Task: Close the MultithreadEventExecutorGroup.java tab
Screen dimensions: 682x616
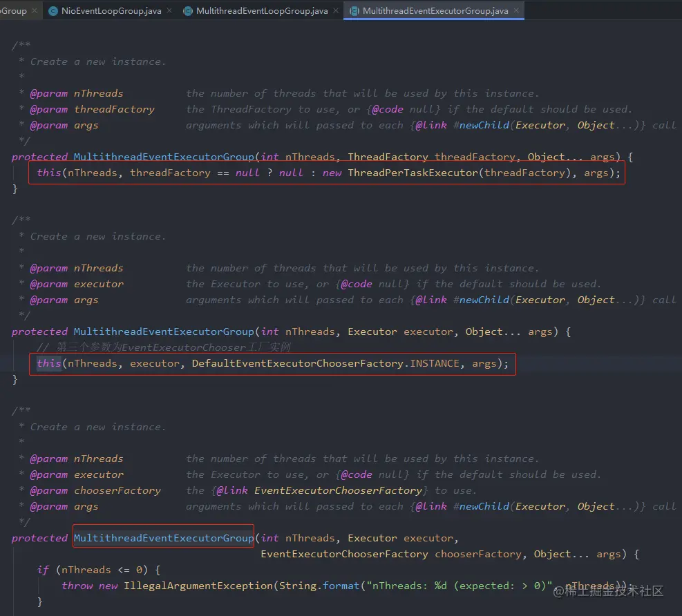Action: [516, 10]
